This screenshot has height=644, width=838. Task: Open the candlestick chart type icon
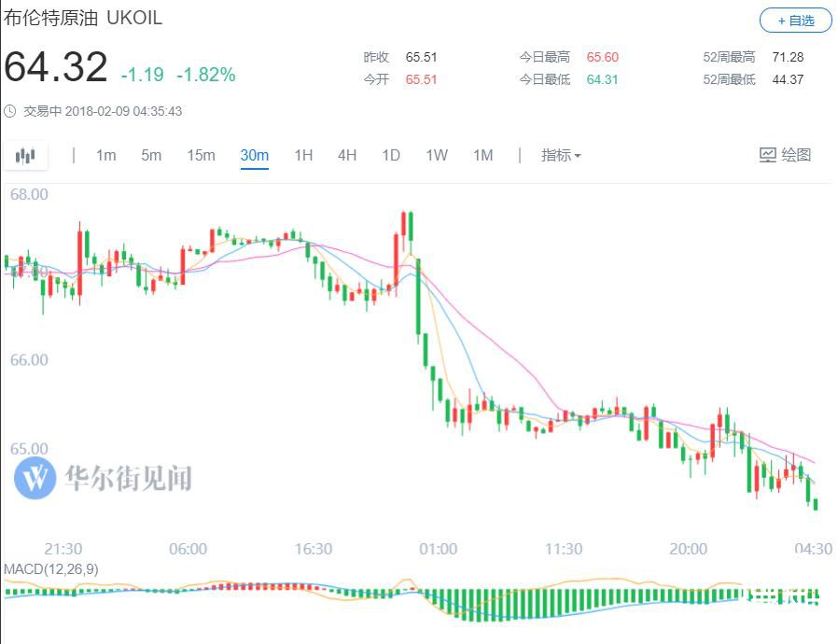pos(25,156)
